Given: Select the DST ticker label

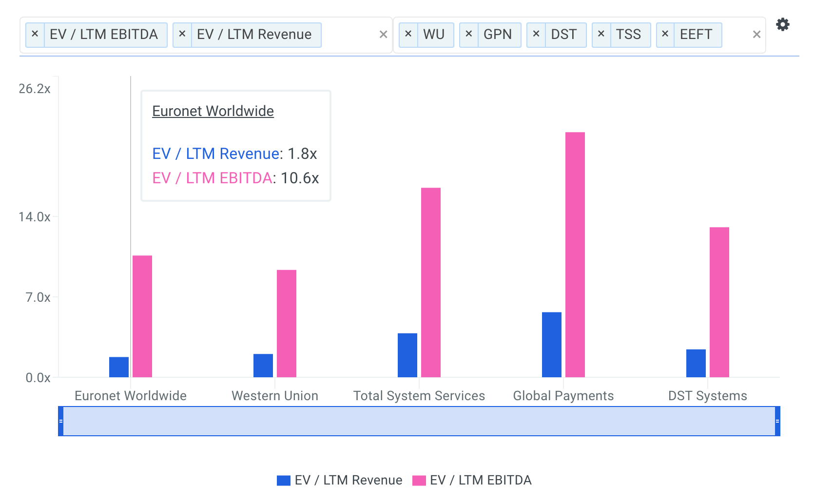Looking at the screenshot, I should coord(564,35).
